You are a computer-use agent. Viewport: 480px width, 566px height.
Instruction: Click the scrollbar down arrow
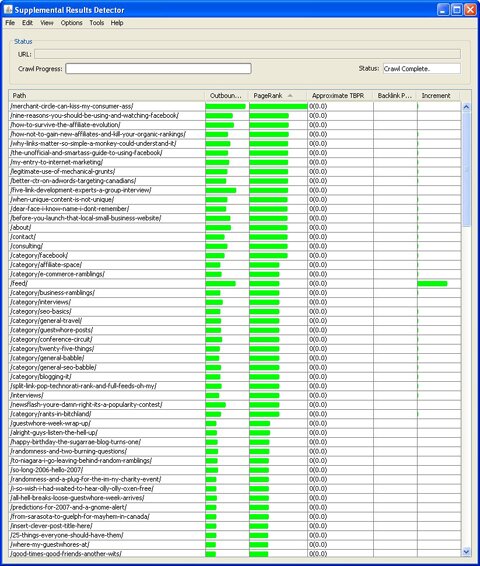click(466, 552)
